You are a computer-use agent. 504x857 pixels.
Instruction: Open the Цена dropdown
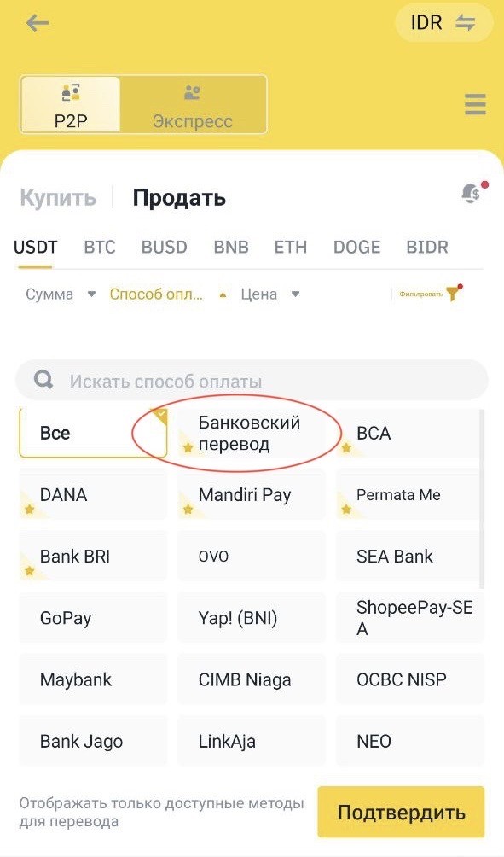pos(270,294)
